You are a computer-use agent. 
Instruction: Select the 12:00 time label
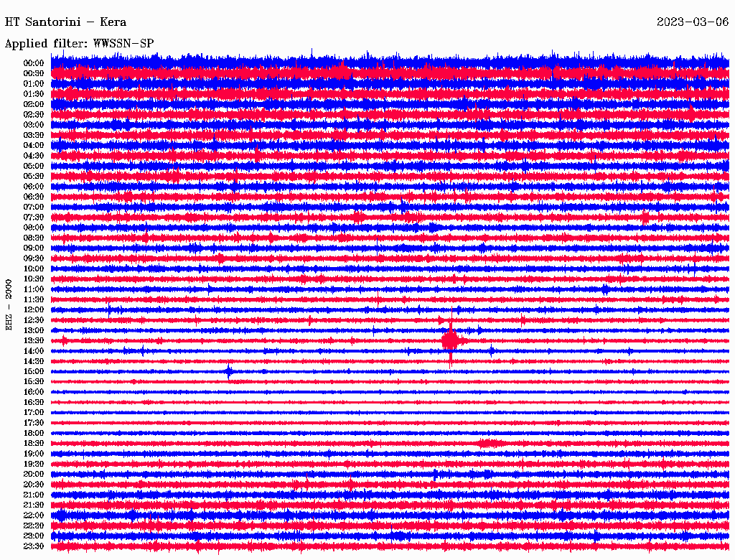click(34, 310)
